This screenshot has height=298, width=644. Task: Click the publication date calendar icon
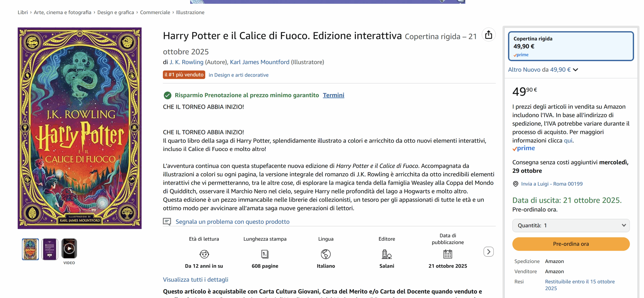coord(448,254)
